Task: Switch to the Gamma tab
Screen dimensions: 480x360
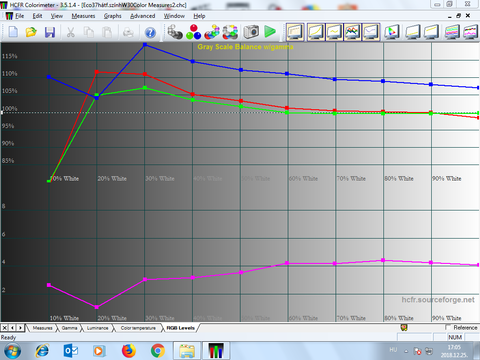Action: coord(69,328)
